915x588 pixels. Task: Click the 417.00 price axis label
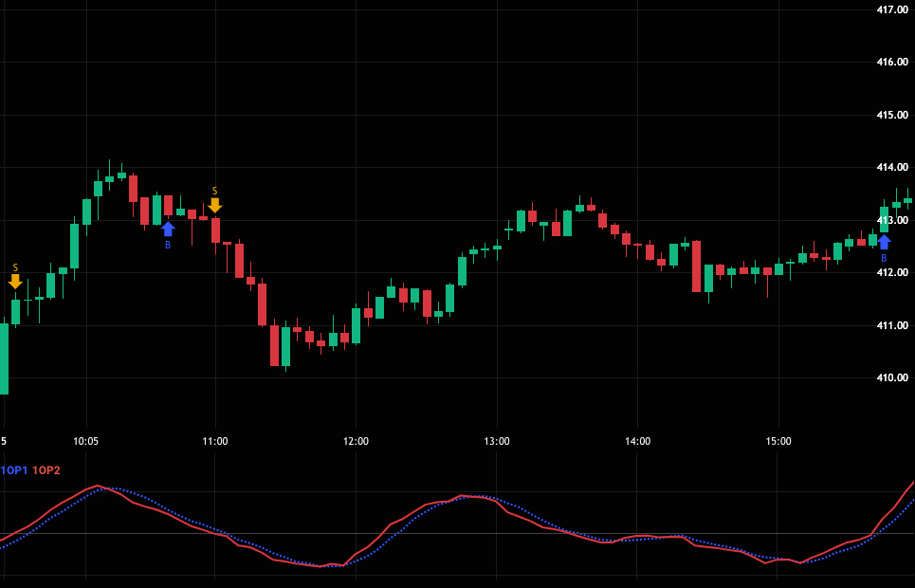point(893,9)
